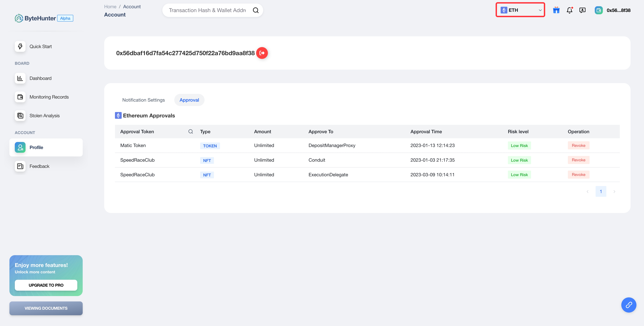The image size is (644, 326).
Task: Click the Approval Time column header
Action: coord(426,132)
